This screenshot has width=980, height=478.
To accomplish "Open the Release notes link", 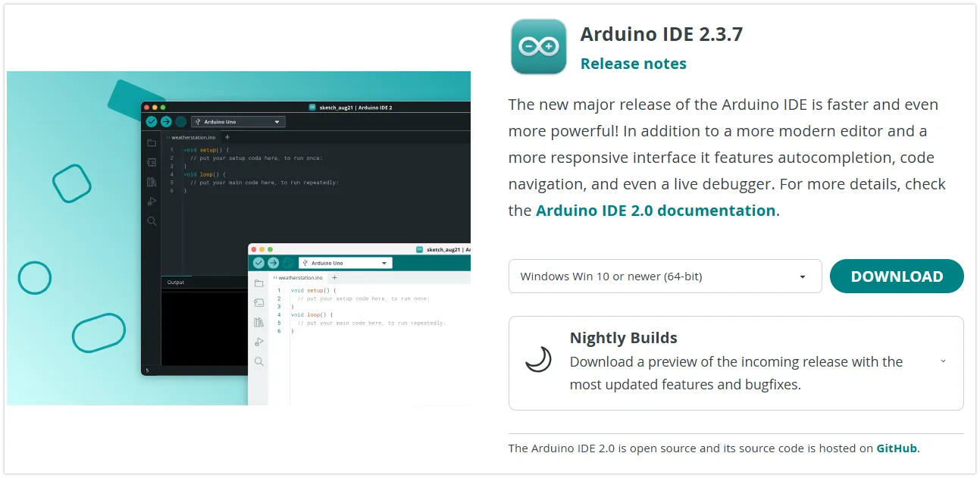I will click(633, 64).
